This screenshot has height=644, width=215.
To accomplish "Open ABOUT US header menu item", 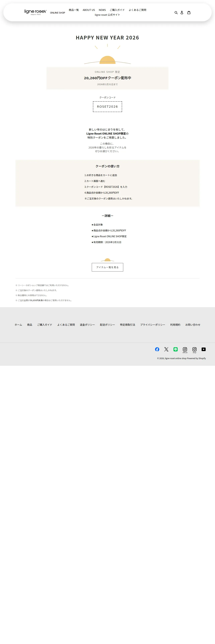I will point(89,10).
